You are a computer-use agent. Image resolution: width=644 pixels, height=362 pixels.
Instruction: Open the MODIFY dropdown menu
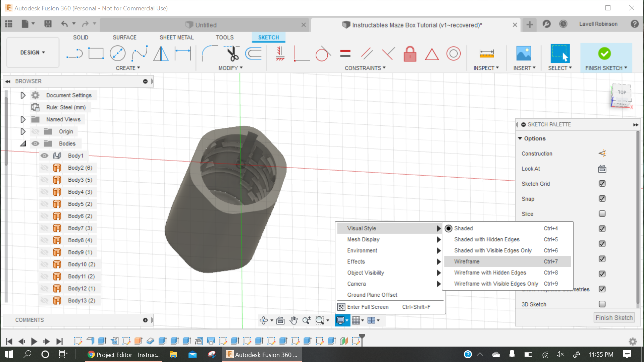pos(230,68)
